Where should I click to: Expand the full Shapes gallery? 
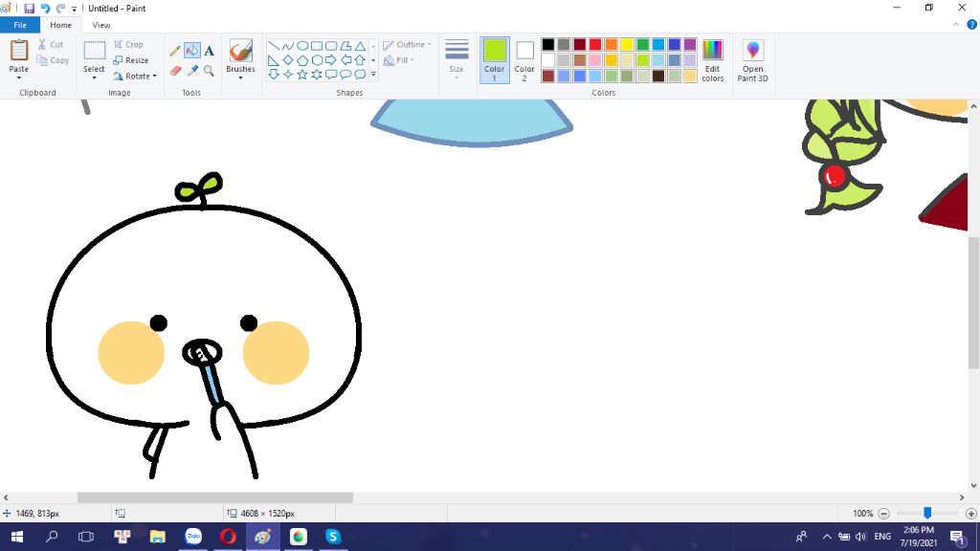(374, 75)
